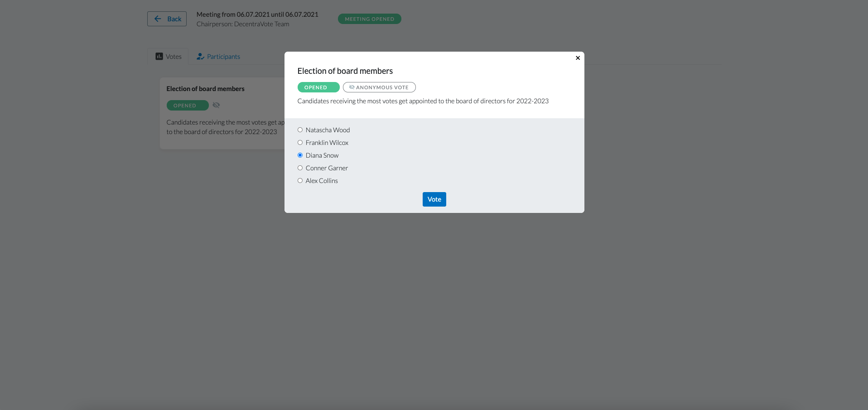This screenshot has height=410, width=868.
Task: Pick Conner Garner radio button
Action: (x=300, y=168)
